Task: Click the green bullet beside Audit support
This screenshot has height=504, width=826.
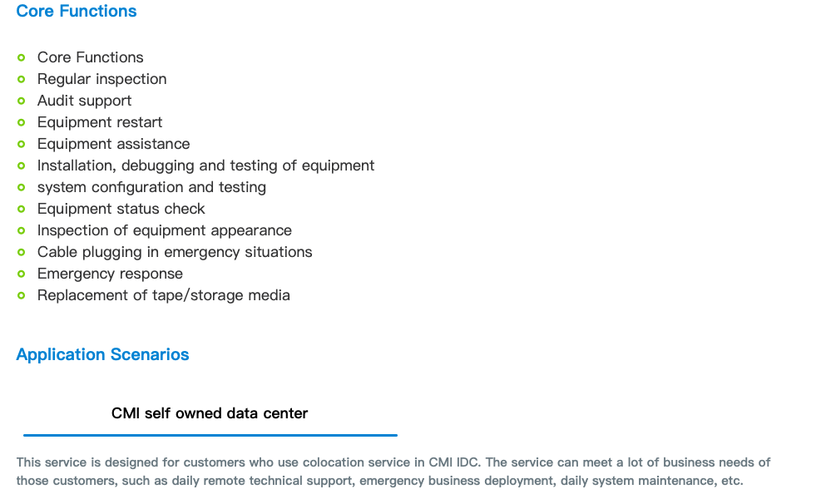Action: [x=21, y=101]
